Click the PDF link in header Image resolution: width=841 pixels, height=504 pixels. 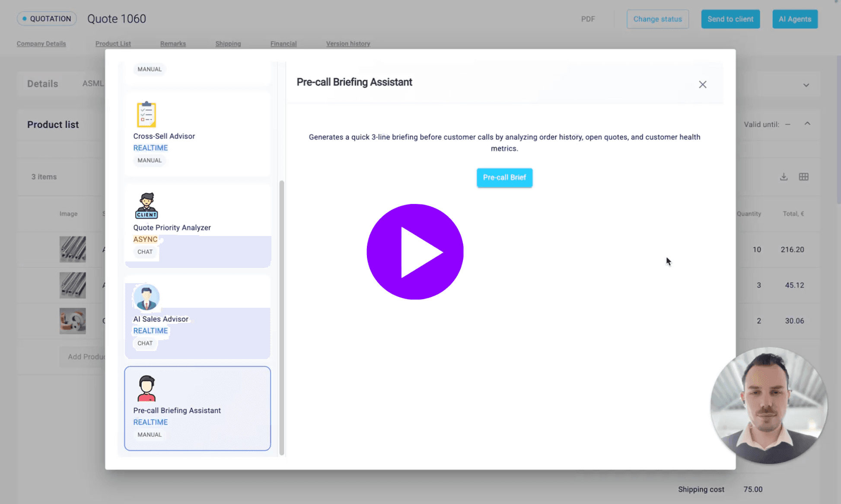588,19
